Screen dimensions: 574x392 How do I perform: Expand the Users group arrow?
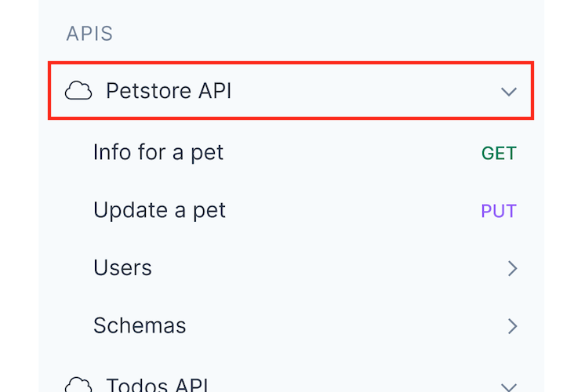click(x=512, y=269)
